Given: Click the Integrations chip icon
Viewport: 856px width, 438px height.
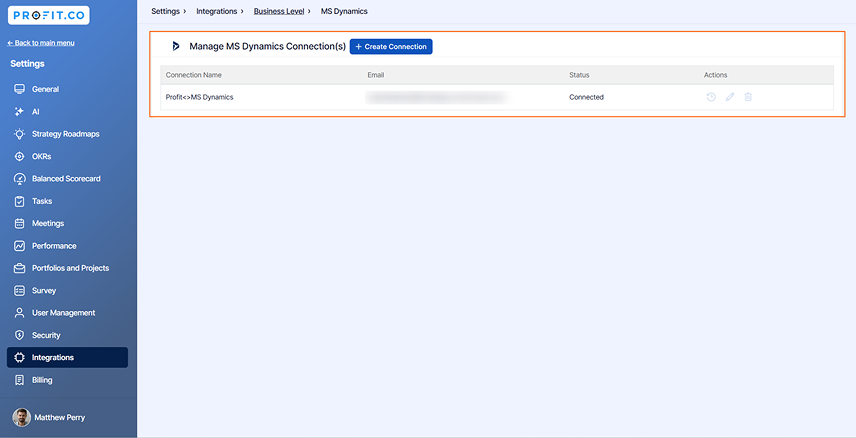Looking at the screenshot, I should click(x=20, y=358).
